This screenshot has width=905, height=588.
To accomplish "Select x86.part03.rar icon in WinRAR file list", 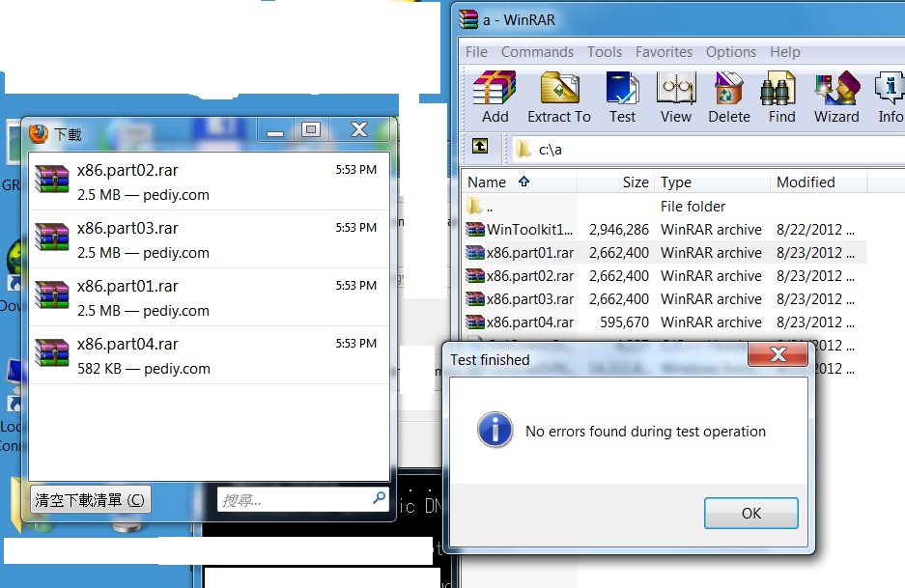I will (475, 299).
